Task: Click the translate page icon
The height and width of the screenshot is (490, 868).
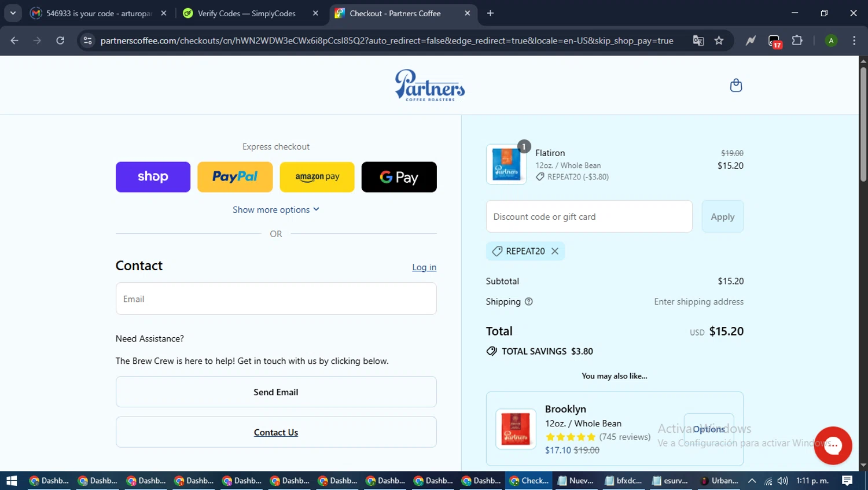Action: (698, 40)
